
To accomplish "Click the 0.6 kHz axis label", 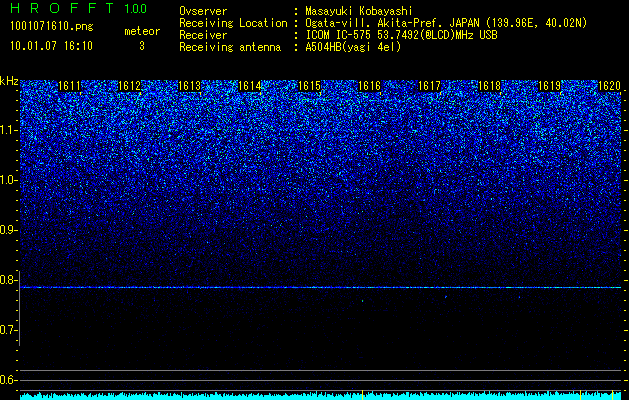I will tap(9, 380).
